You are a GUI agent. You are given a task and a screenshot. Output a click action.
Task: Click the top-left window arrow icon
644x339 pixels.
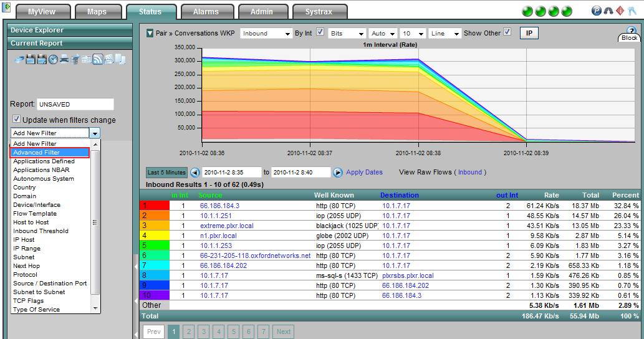6,8
